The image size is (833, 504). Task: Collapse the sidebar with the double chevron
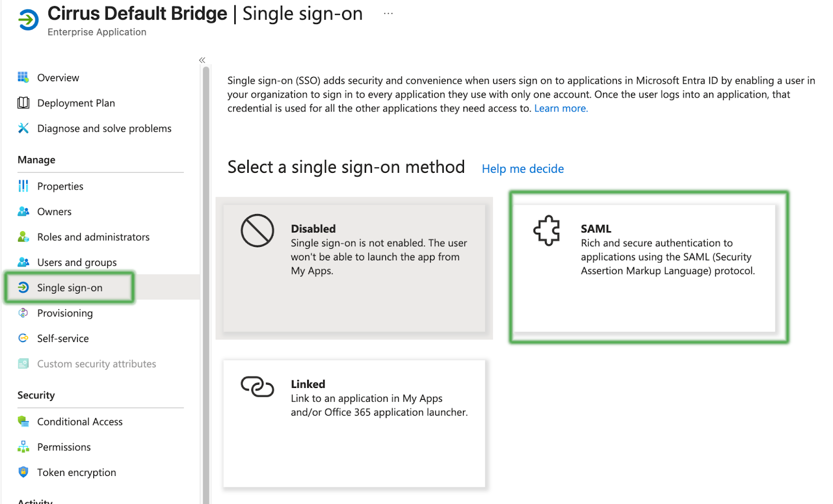click(x=202, y=60)
